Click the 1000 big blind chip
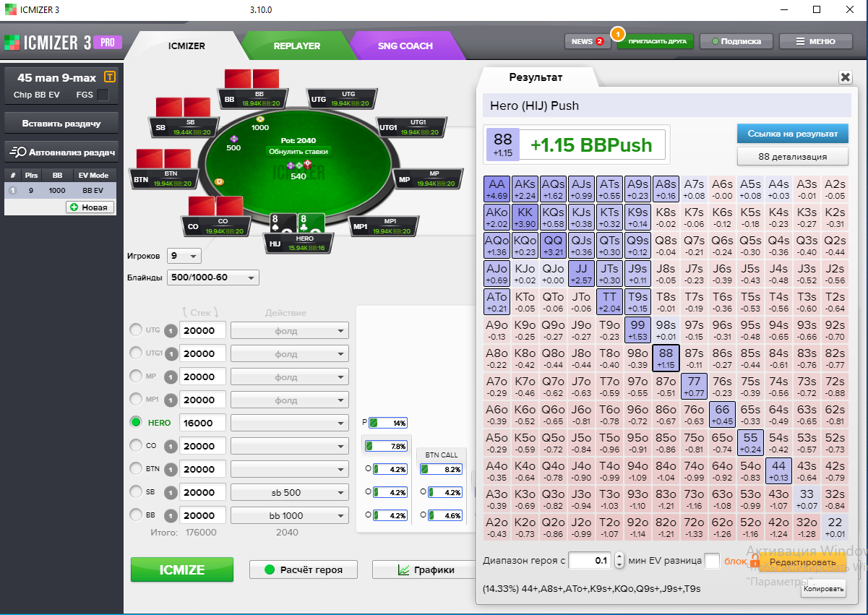This screenshot has width=868, height=615. pyautogui.click(x=260, y=119)
